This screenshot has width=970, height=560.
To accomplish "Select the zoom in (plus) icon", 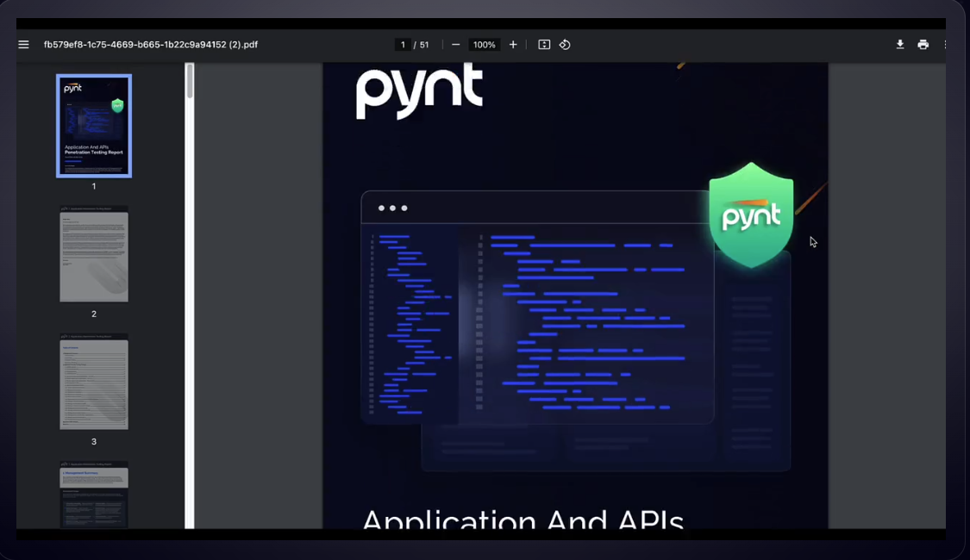I will click(x=513, y=44).
